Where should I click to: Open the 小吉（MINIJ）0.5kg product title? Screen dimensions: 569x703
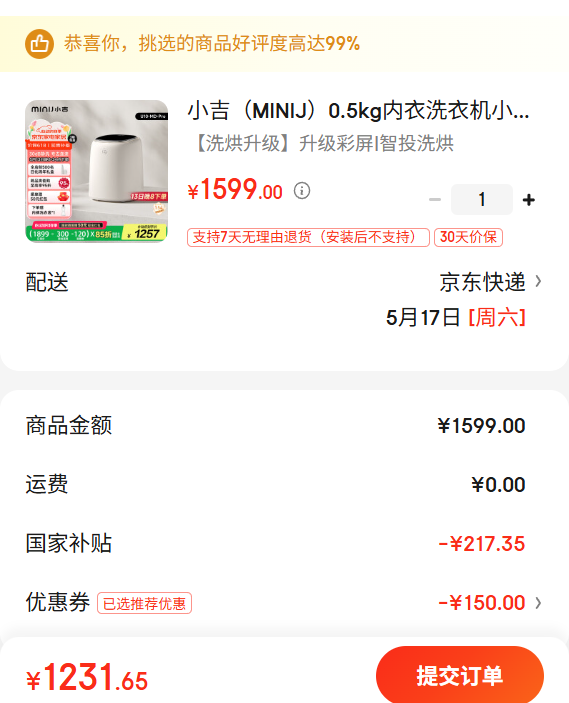click(x=358, y=111)
